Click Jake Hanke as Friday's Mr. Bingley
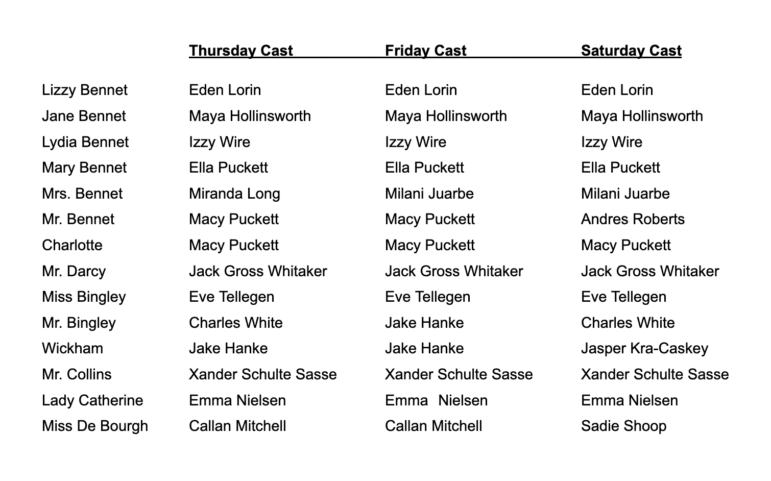Image resolution: width=771 pixels, height=481 pixels. pos(424,323)
